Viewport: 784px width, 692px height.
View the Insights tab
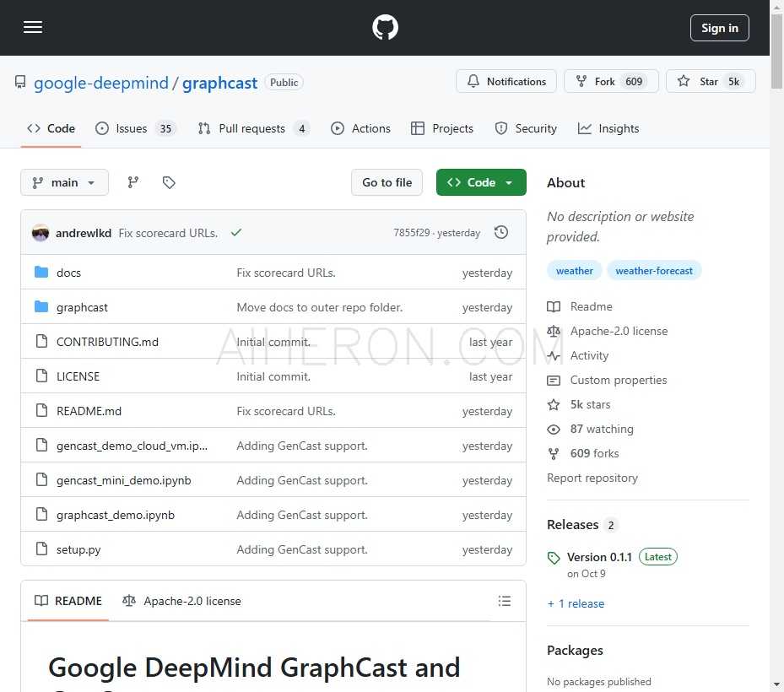(608, 128)
